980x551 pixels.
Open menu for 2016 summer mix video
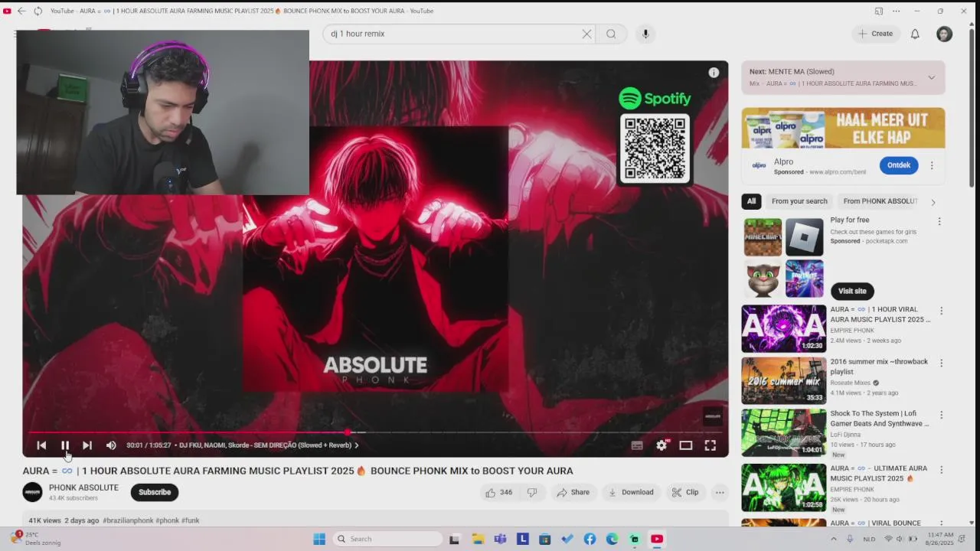[x=941, y=363]
